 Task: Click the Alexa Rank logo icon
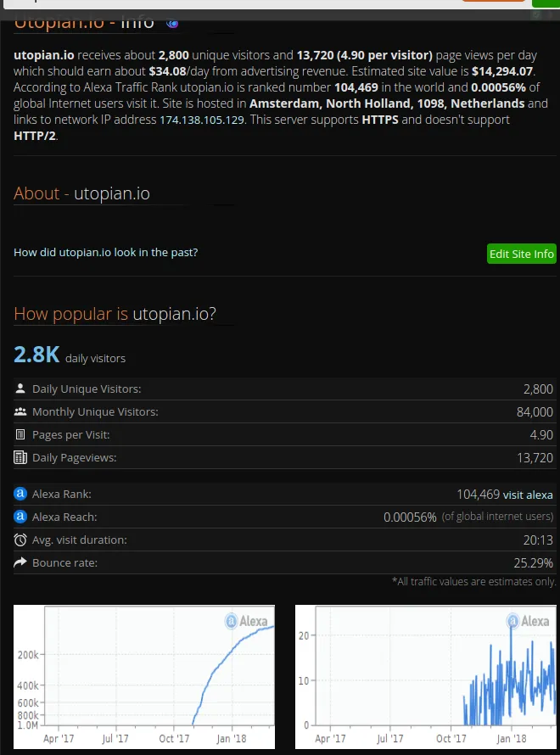pos(20,494)
